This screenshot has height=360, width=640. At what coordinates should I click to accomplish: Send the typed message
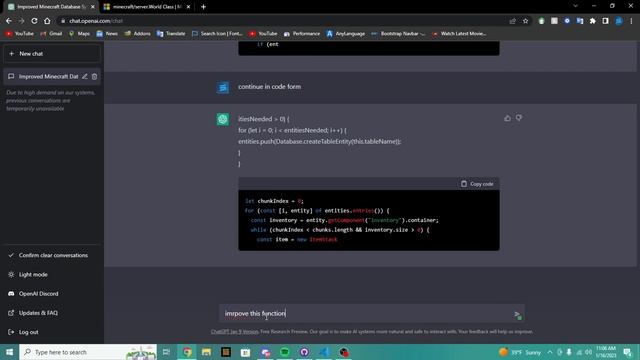click(x=517, y=314)
